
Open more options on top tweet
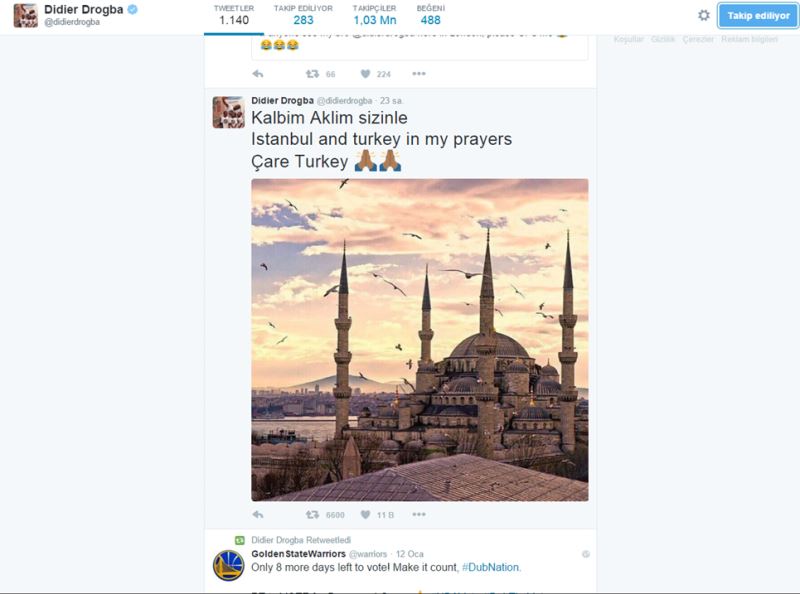click(419, 73)
